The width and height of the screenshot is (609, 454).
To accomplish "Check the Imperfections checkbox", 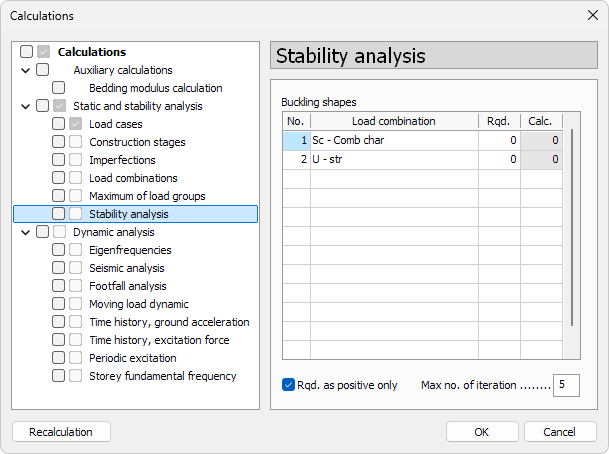I will 58,160.
